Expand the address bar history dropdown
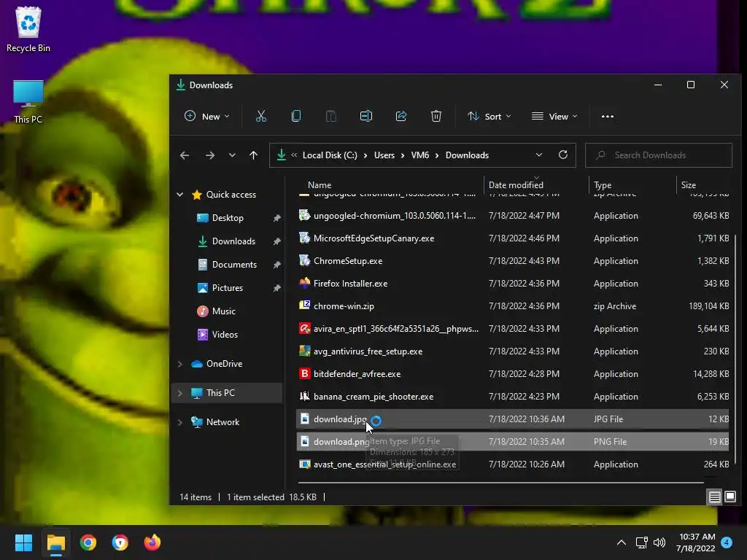This screenshot has width=747, height=560. tap(539, 155)
